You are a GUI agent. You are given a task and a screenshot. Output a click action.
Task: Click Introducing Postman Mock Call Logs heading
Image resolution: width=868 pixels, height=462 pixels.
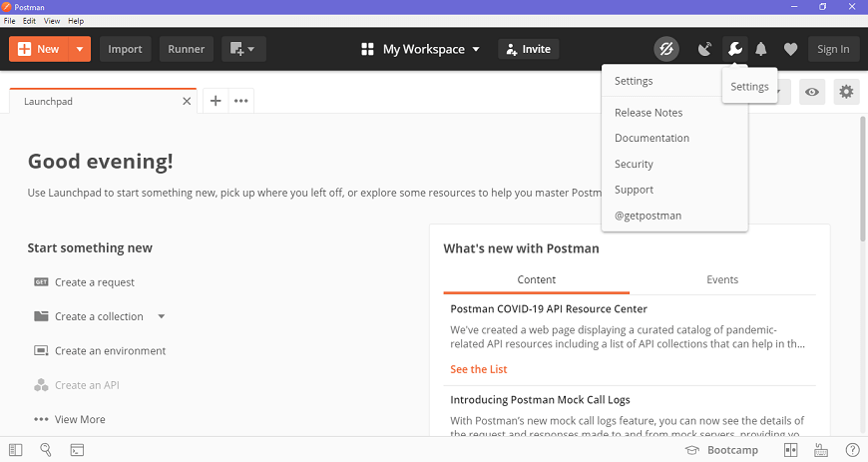point(540,399)
